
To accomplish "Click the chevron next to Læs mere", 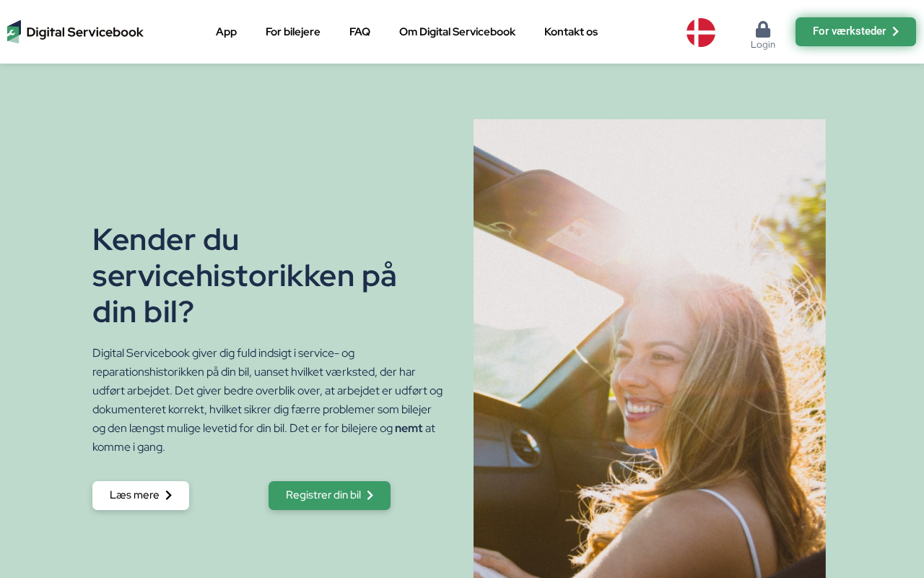I will pos(169,495).
